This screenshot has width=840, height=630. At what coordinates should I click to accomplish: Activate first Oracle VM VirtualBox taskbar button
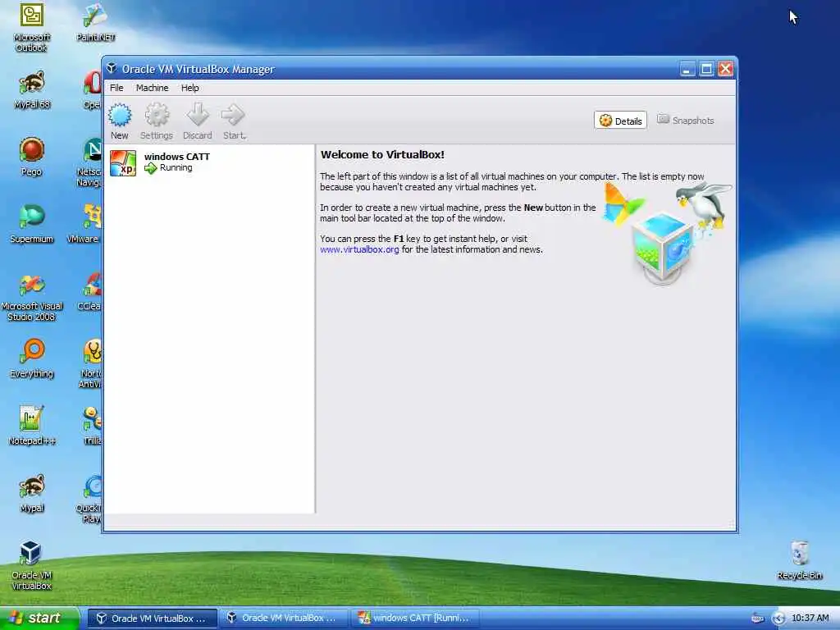152,619
